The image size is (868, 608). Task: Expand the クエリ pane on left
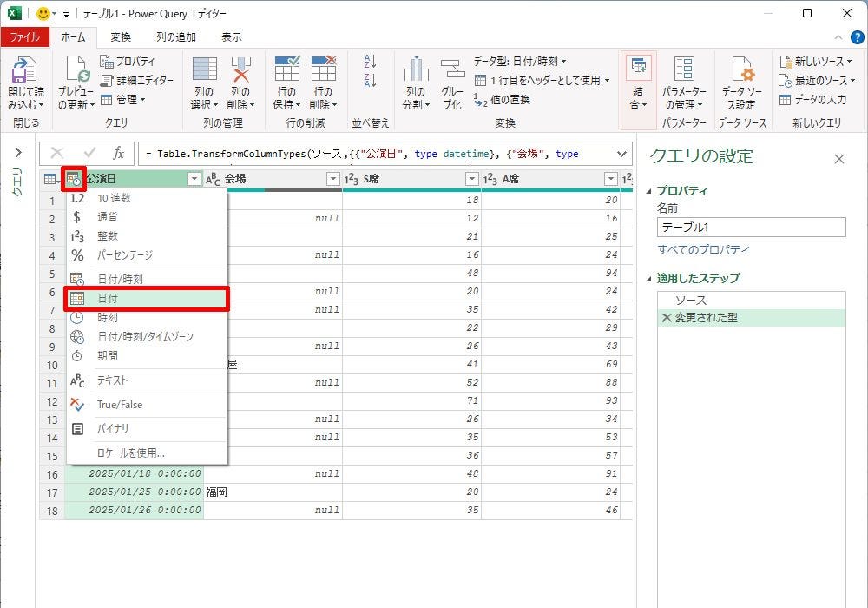click(17, 153)
